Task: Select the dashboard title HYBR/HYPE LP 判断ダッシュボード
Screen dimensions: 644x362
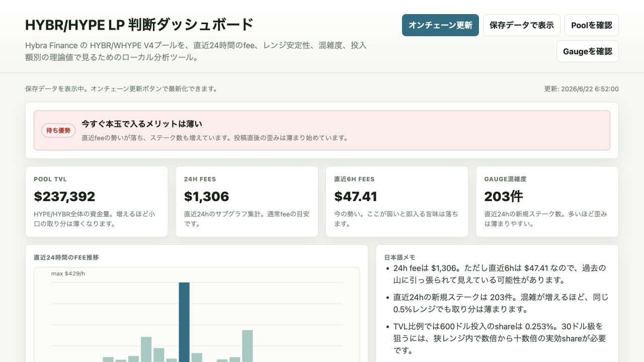Action: pyautogui.click(x=139, y=25)
